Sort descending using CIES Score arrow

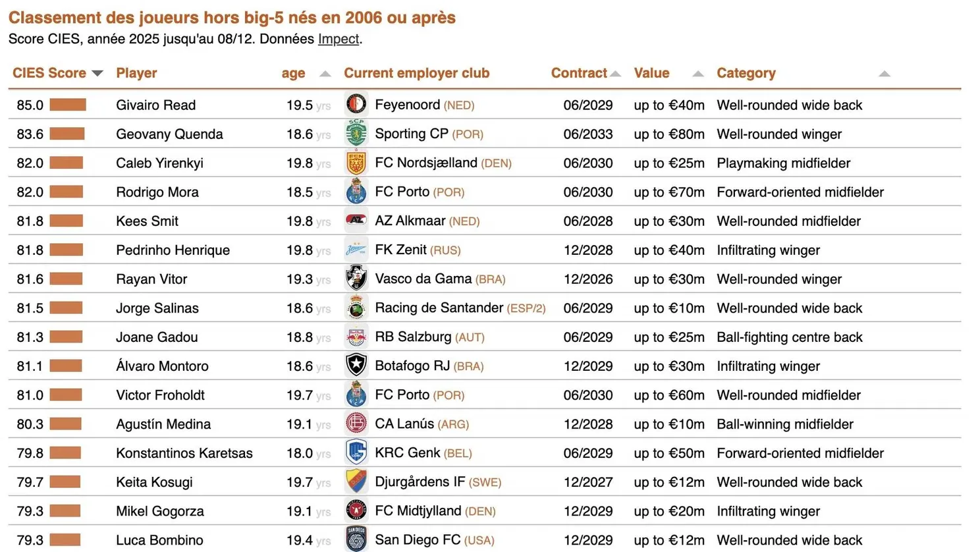(x=97, y=73)
